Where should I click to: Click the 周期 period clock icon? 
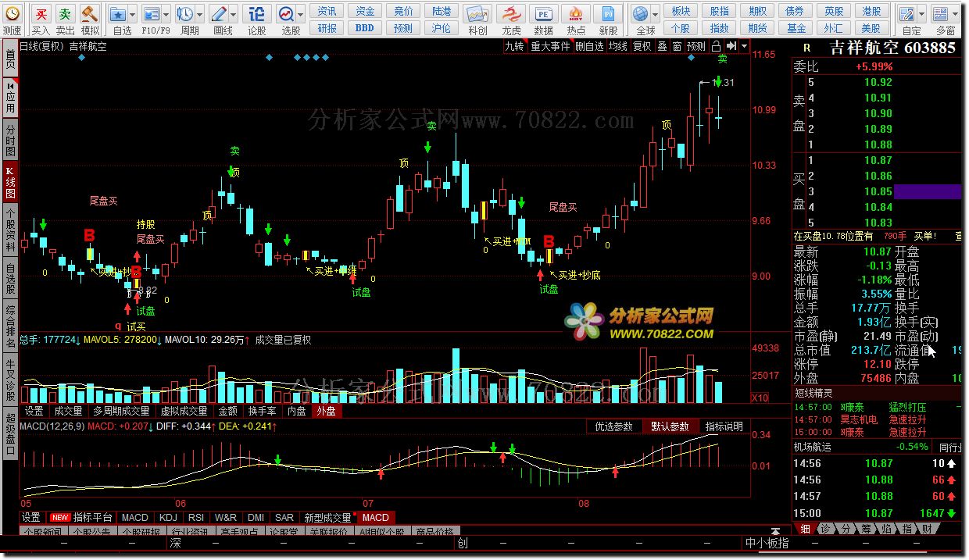coord(185,14)
